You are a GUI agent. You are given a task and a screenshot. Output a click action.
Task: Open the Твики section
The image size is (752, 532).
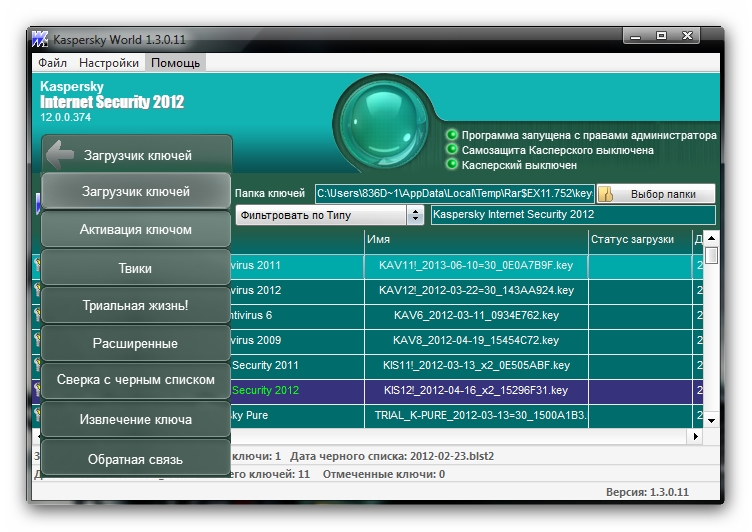(x=136, y=268)
